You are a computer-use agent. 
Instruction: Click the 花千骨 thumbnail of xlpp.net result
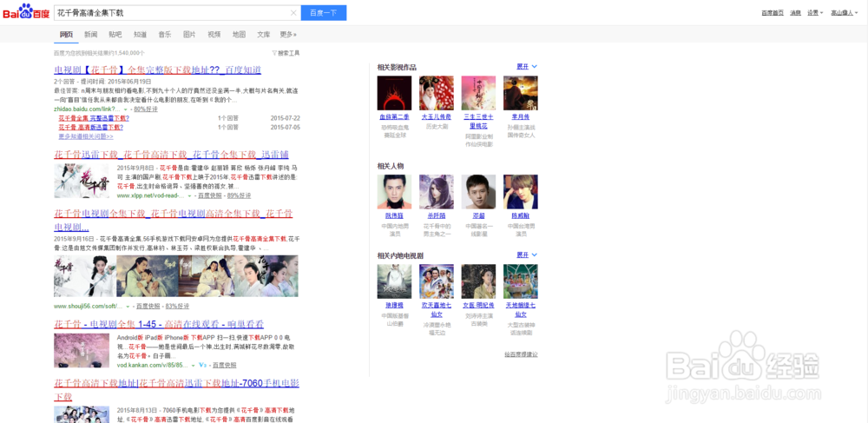click(82, 181)
